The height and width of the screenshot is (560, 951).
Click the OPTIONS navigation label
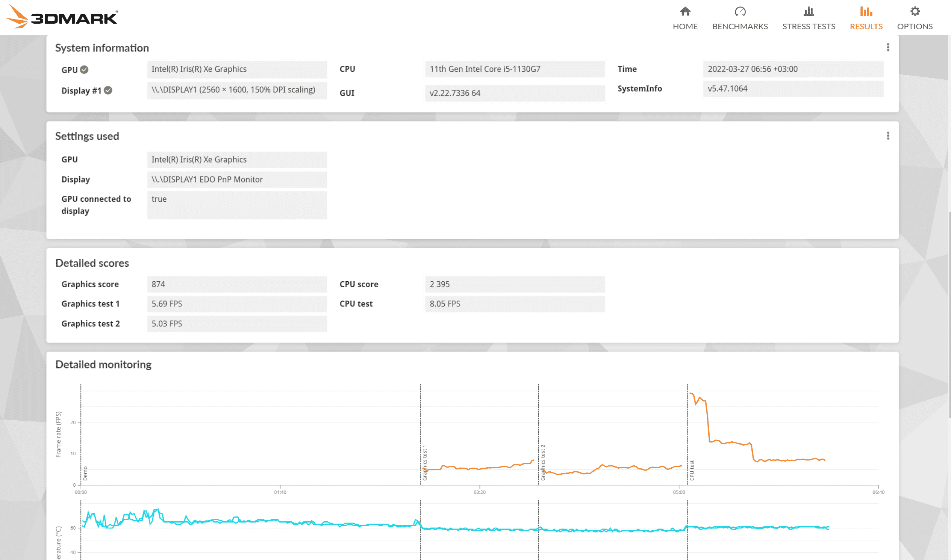coord(915,26)
